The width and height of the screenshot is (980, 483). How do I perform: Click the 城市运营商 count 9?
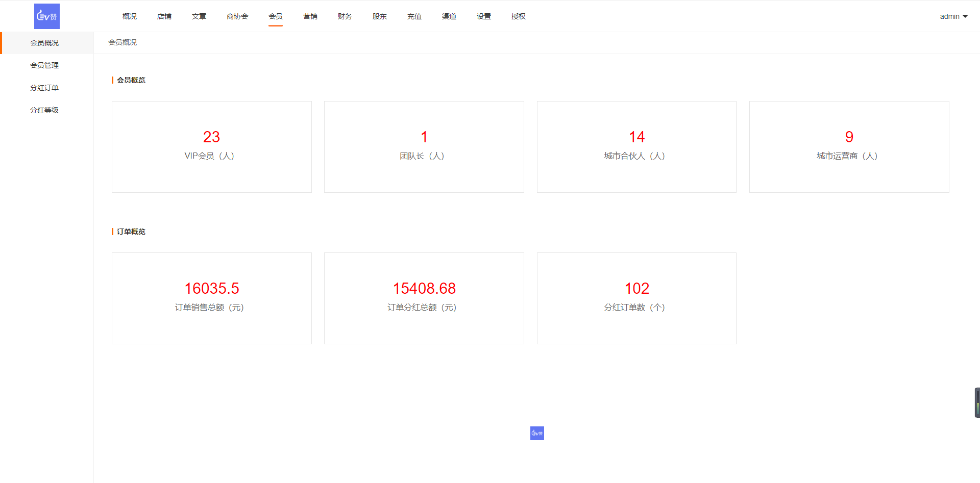[849, 137]
